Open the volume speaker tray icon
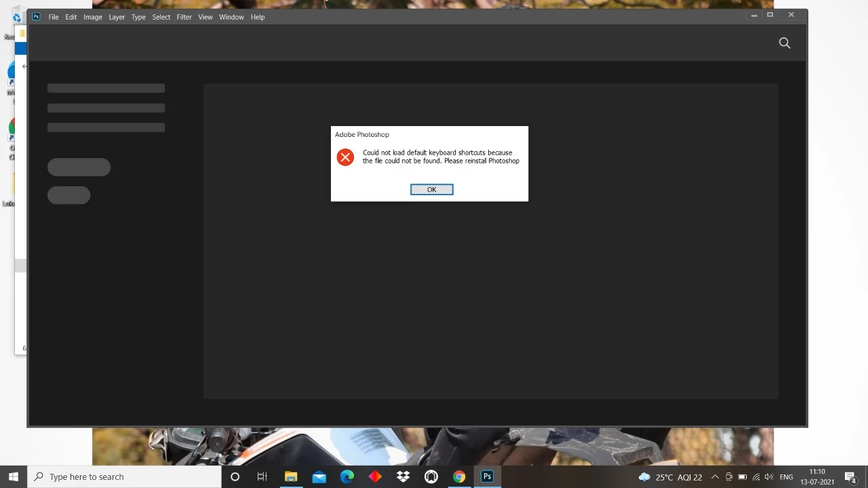This screenshot has width=868, height=488. click(x=768, y=477)
